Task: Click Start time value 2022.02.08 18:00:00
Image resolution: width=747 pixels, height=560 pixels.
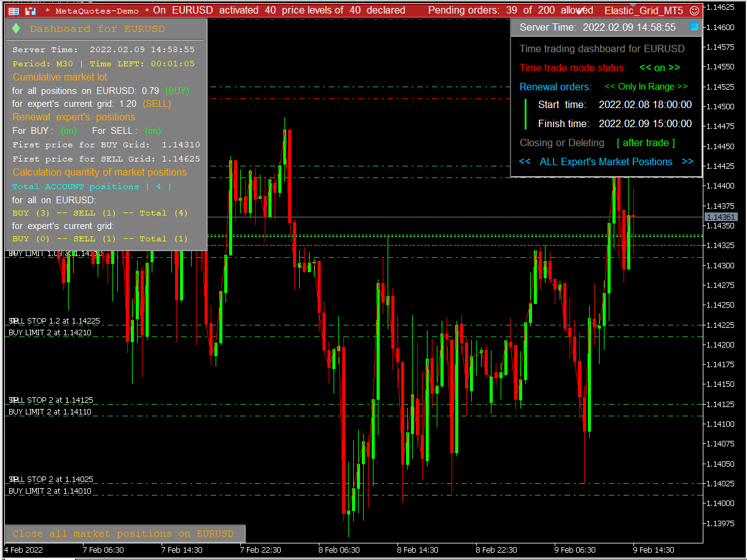Action: [645, 105]
